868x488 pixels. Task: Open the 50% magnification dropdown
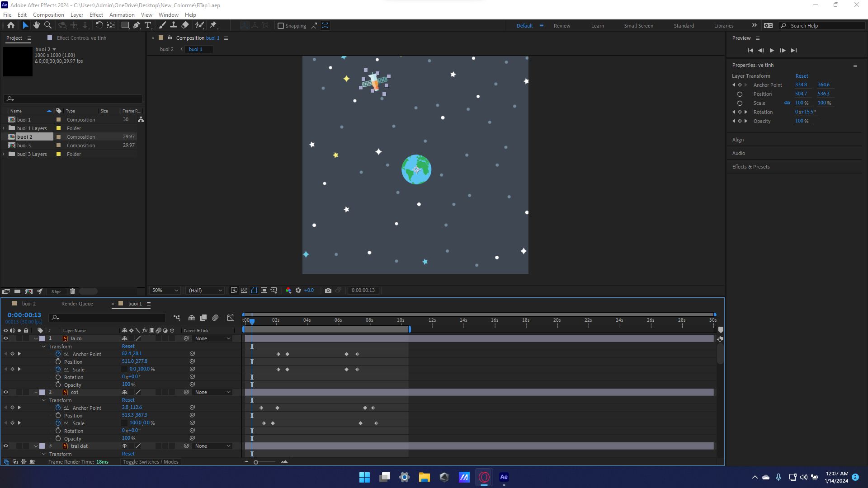(x=165, y=290)
